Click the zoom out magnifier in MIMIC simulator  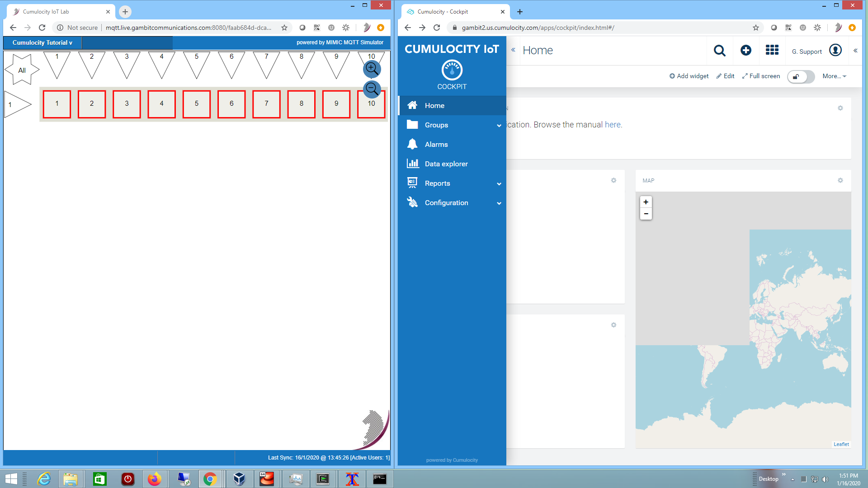tap(372, 89)
